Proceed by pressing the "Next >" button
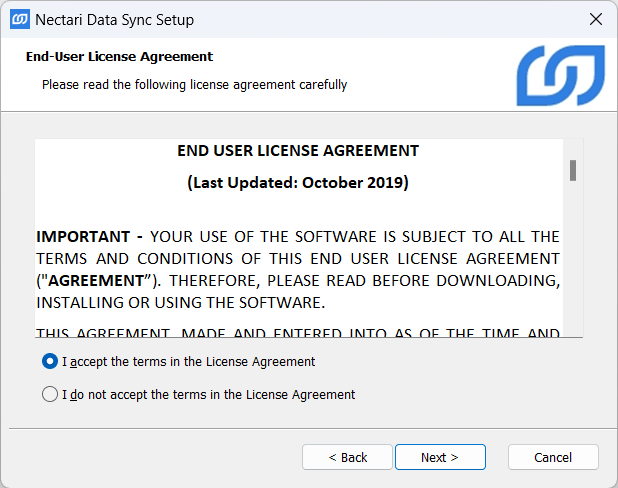 pos(440,457)
